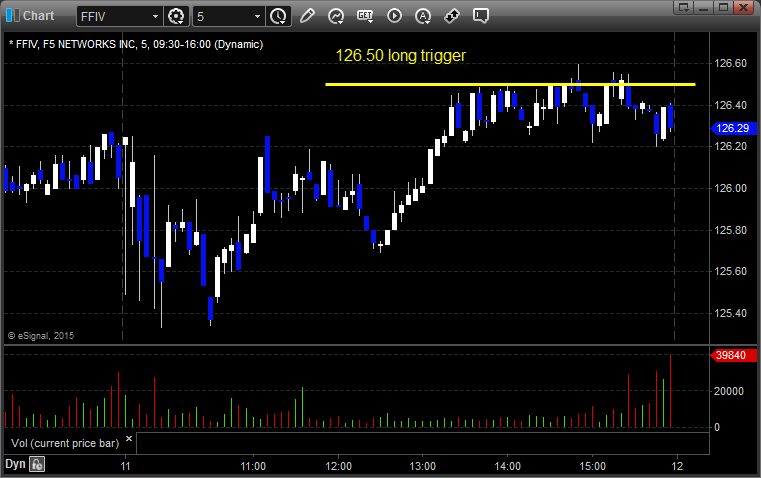This screenshot has width=761, height=478.
Task: Select the yellow horizontal trigger line
Action: (510, 84)
